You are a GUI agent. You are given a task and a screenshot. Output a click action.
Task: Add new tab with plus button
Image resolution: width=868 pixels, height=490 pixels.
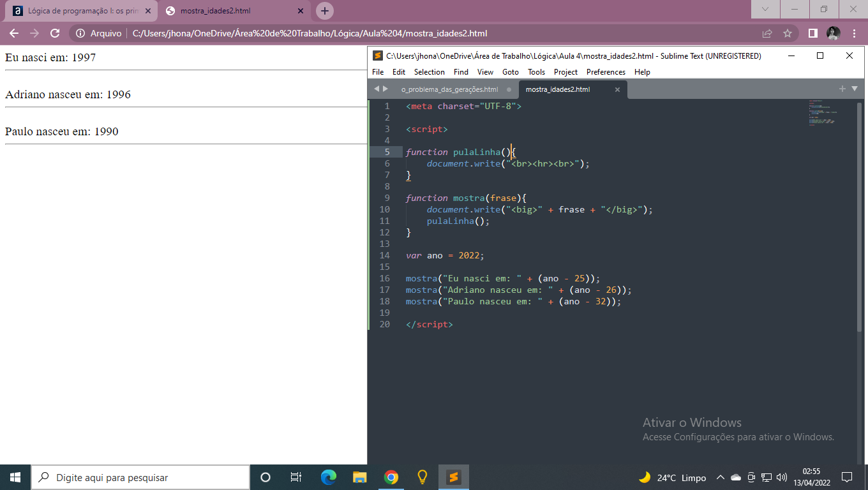(x=842, y=89)
